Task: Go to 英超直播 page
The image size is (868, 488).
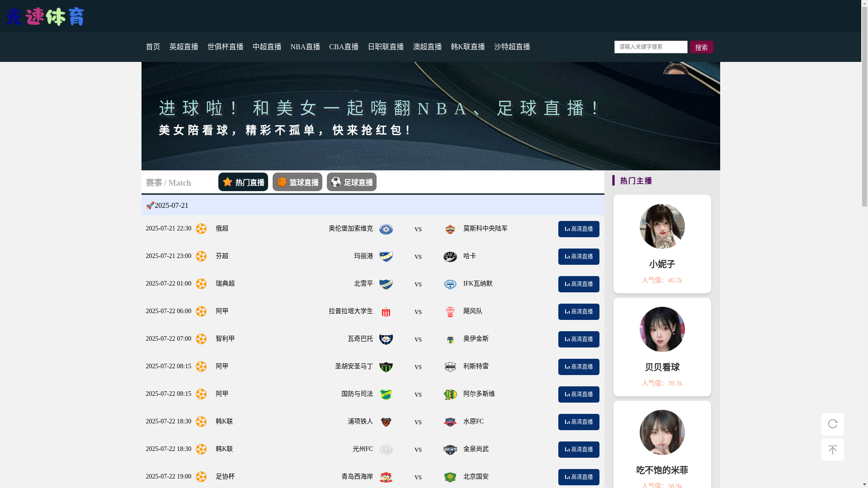Action: click(184, 47)
